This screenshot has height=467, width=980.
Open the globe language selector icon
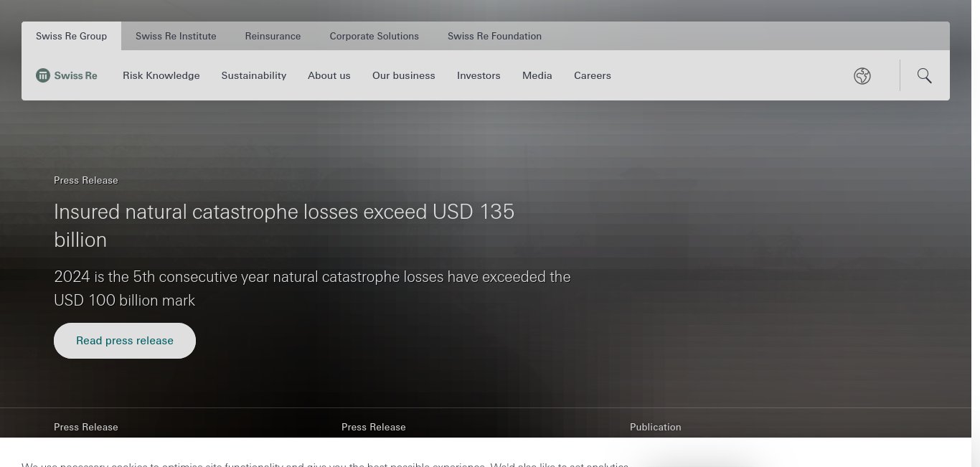point(862,76)
